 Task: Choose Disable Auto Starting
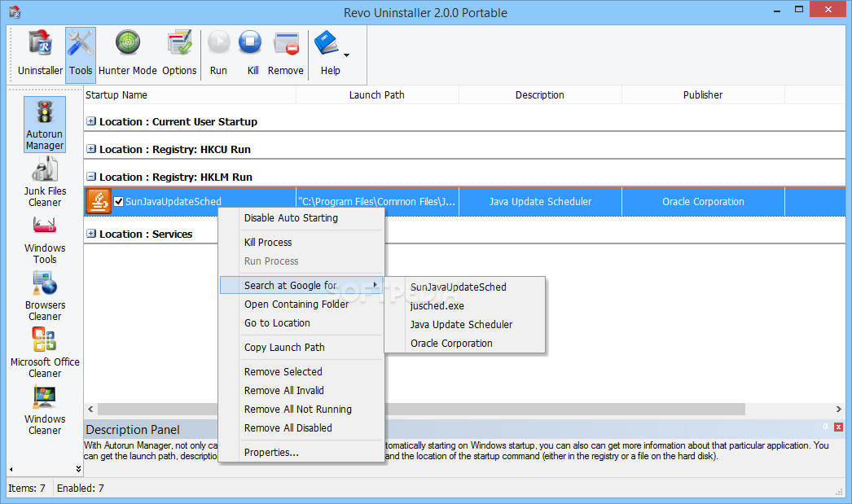(x=301, y=217)
